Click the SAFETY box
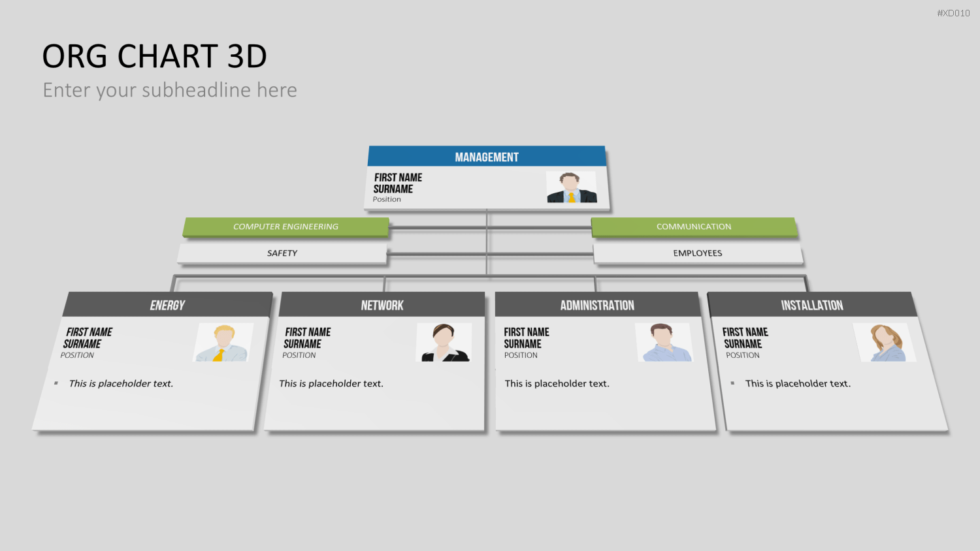980x551 pixels. point(282,253)
